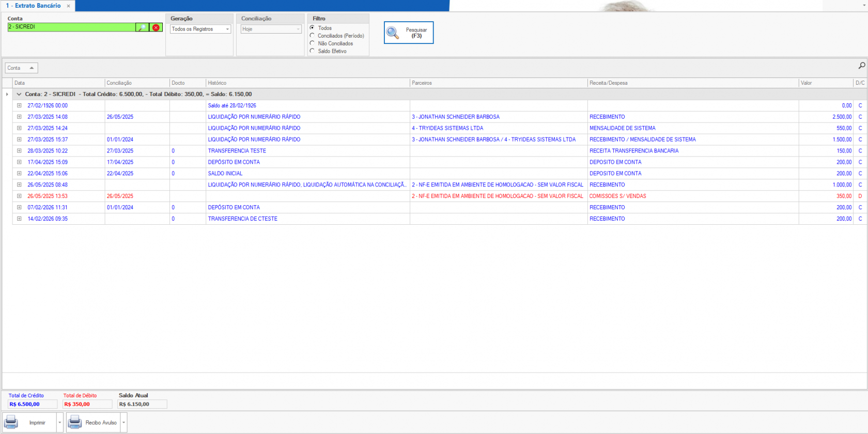Image resolution: width=868 pixels, height=434 pixels.
Task: Open grid search magnifier at top right
Action: [861, 66]
